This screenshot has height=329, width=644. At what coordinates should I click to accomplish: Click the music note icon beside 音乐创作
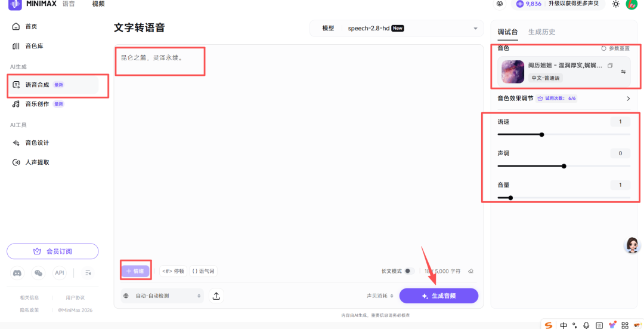[16, 104]
